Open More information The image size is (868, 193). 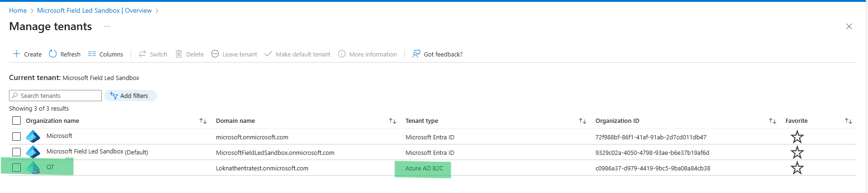pyautogui.click(x=368, y=54)
